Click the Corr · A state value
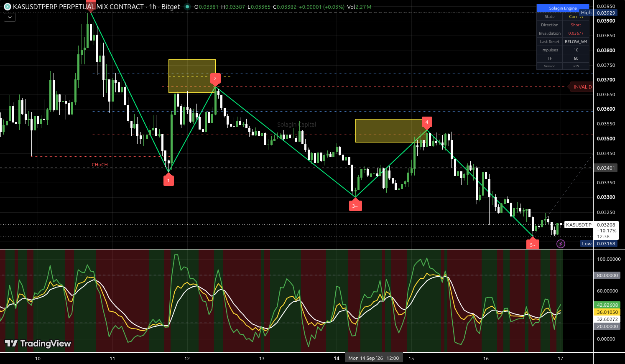 (x=576, y=17)
